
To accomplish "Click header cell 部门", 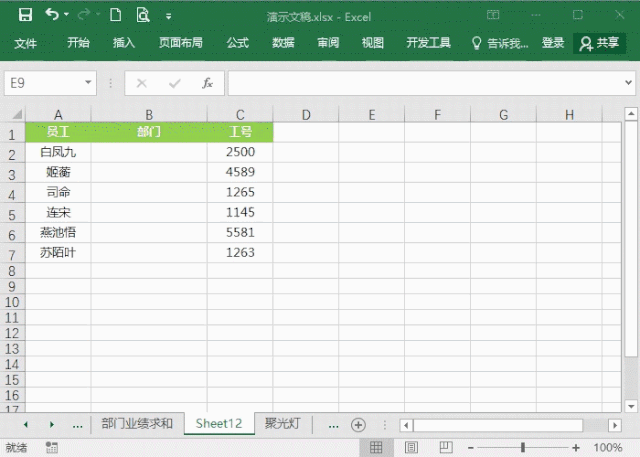I will point(149,132).
